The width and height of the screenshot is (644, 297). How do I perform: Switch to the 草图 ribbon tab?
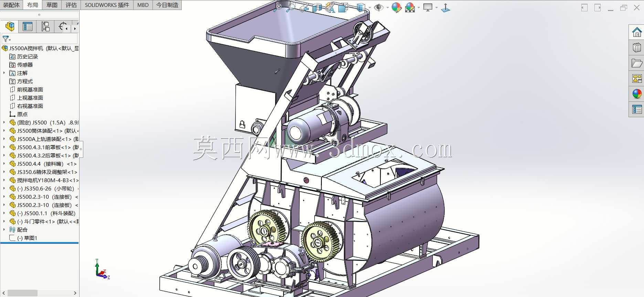pos(52,5)
